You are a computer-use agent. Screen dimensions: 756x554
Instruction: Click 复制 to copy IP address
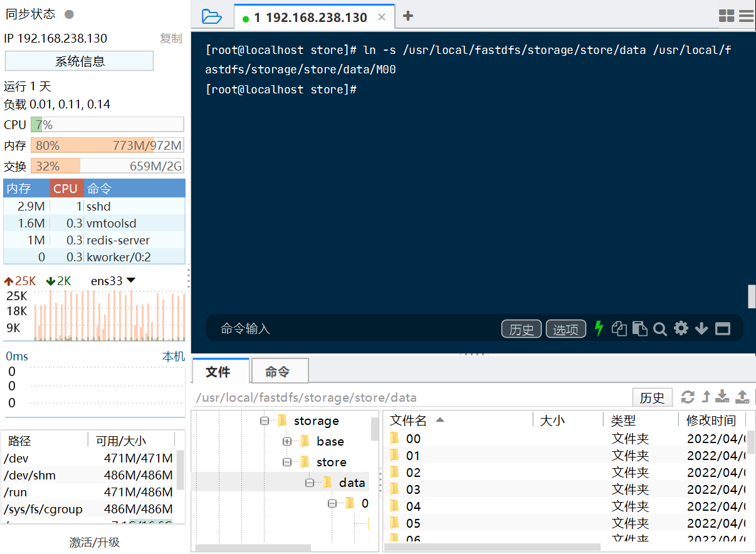[171, 38]
